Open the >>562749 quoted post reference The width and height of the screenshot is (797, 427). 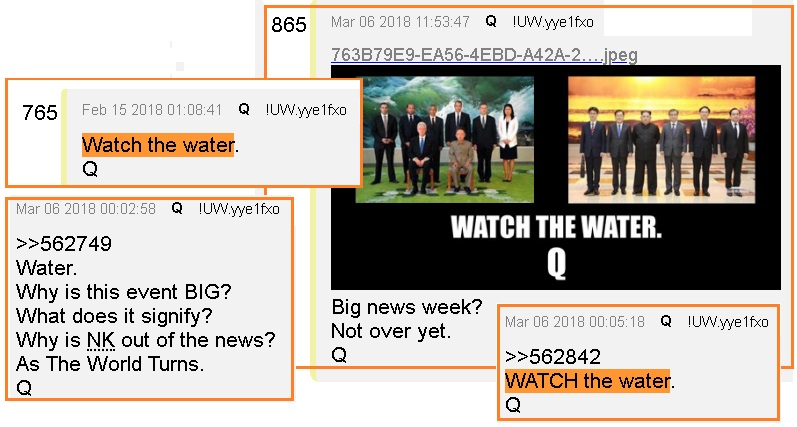point(64,244)
